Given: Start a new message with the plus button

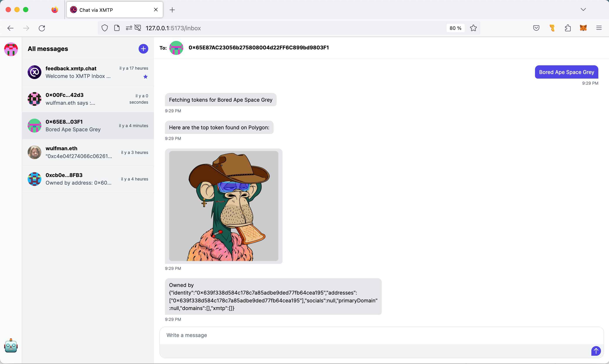Looking at the screenshot, I should coord(143,49).
